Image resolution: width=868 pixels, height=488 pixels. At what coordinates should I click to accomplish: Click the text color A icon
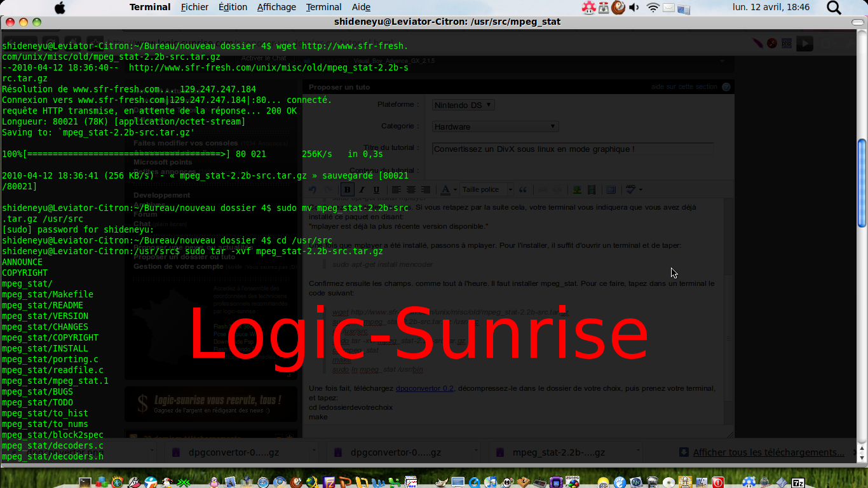[445, 189]
